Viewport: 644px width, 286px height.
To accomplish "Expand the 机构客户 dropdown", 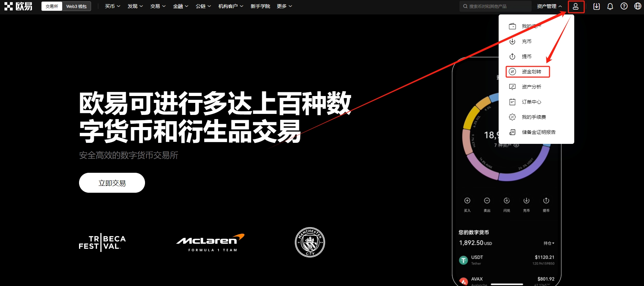I will 231,6.
